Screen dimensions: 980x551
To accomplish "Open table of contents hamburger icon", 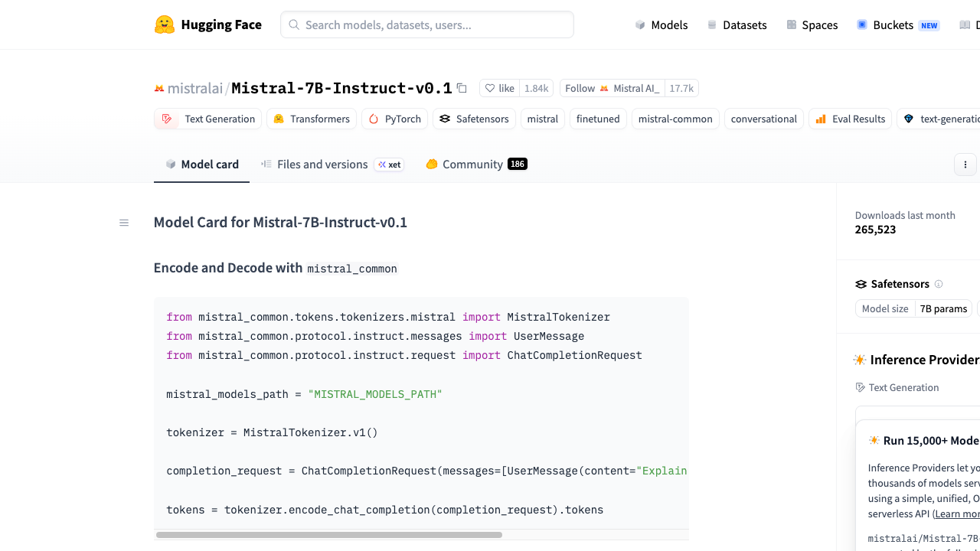I will click(124, 223).
